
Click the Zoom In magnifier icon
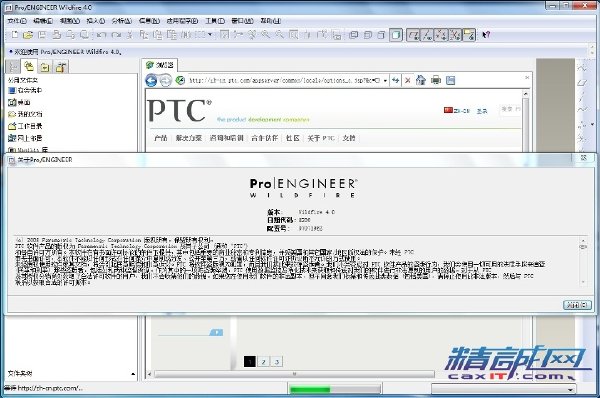pyautogui.click(x=265, y=35)
